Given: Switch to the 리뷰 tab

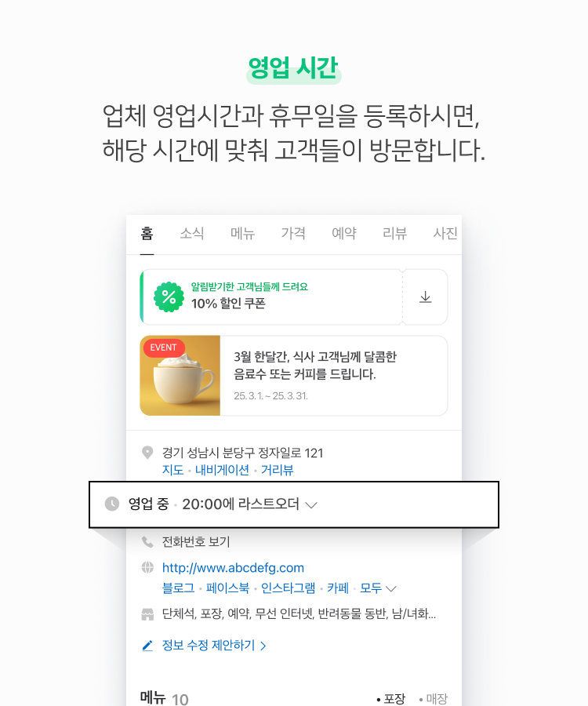Looking at the screenshot, I should tap(394, 233).
